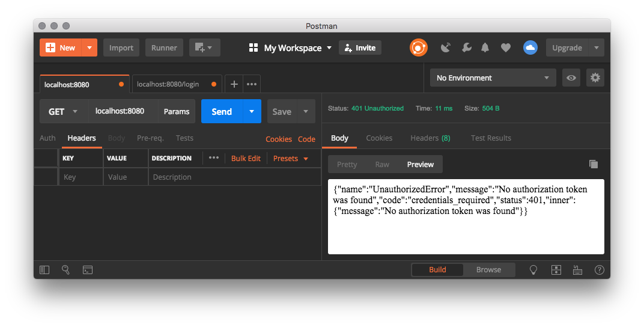Click the header Description input field
The image size is (644, 327).
234,177
